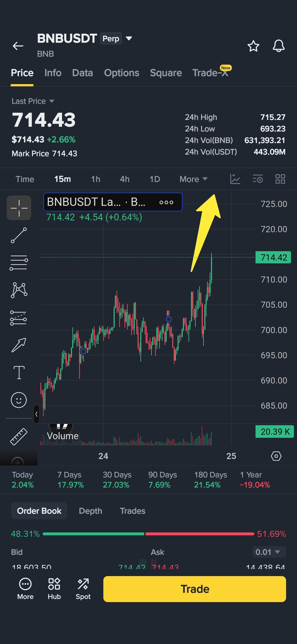Tap the large 714.43 last price
This screenshot has width=297, height=644.
click(x=44, y=120)
